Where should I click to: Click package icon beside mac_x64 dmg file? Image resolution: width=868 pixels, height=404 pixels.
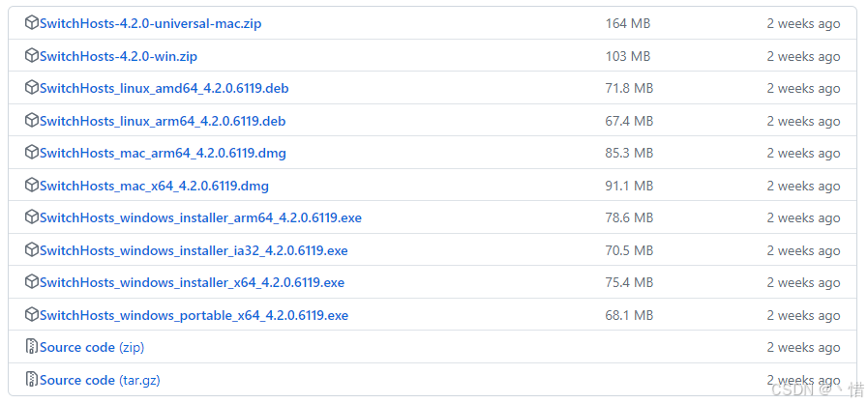click(x=32, y=186)
